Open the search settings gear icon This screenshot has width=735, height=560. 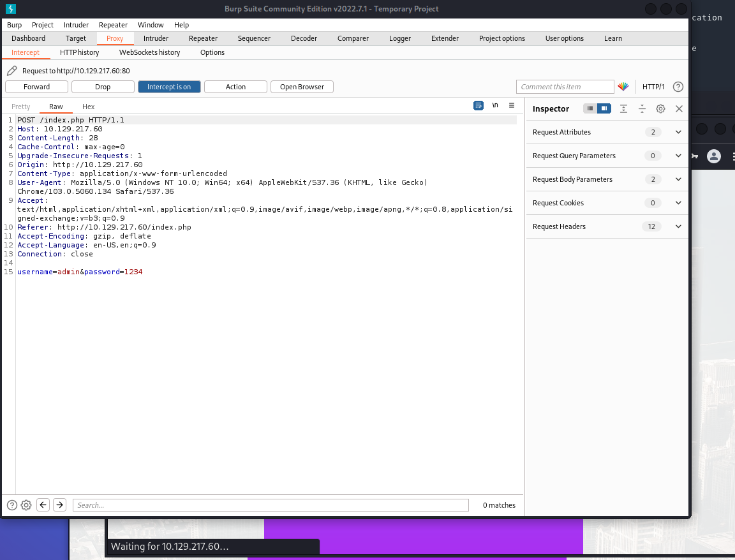[x=26, y=505]
